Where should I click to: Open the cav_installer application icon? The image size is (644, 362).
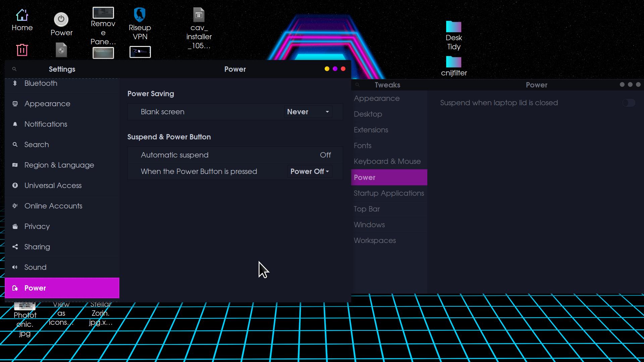tap(199, 15)
